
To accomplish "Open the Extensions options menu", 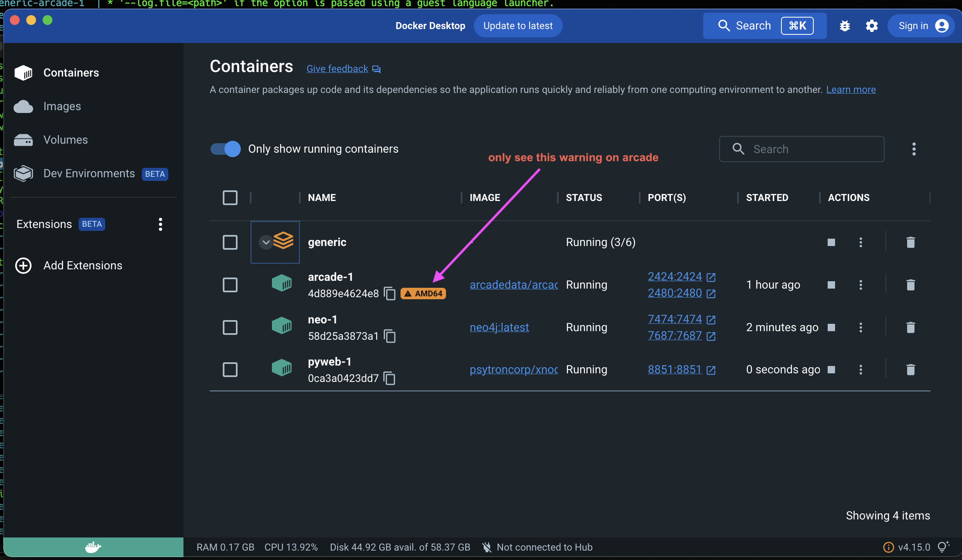I will [161, 224].
